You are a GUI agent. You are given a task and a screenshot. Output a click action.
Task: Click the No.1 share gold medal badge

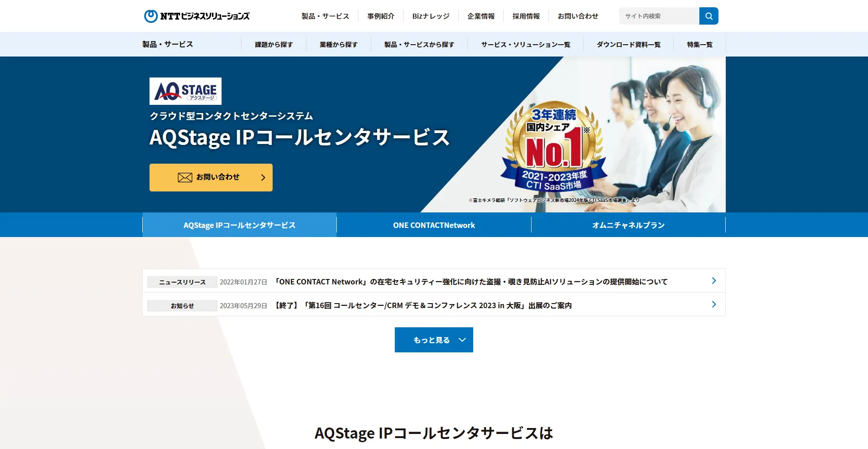(x=554, y=146)
